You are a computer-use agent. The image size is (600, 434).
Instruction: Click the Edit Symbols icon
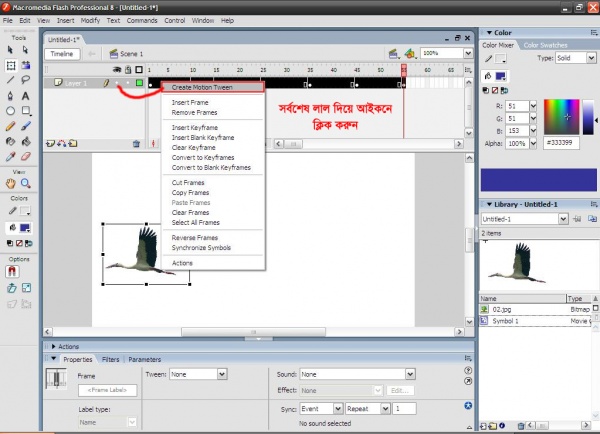pos(410,54)
